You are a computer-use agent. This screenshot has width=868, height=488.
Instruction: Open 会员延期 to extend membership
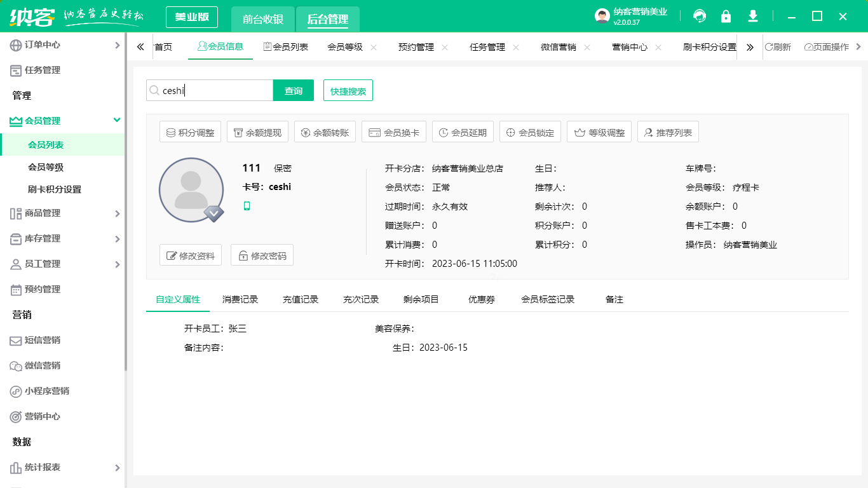tap(462, 132)
